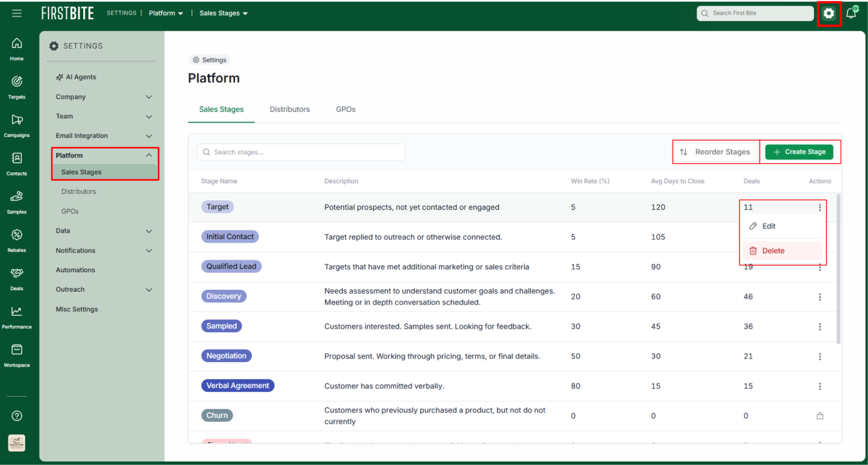Screen dimensions: 868x465
Task: Open Rebates in the sidebar
Action: point(17,240)
